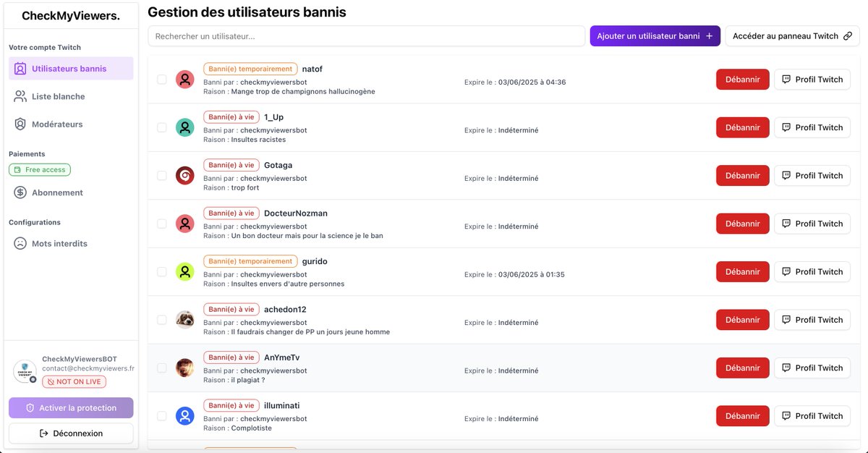Click the Abonnement dollar icon
868x453 pixels.
click(20, 192)
